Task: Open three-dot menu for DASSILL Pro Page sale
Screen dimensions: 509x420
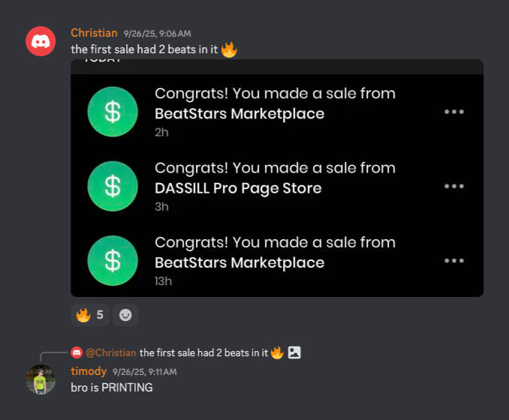Action: [453, 186]
